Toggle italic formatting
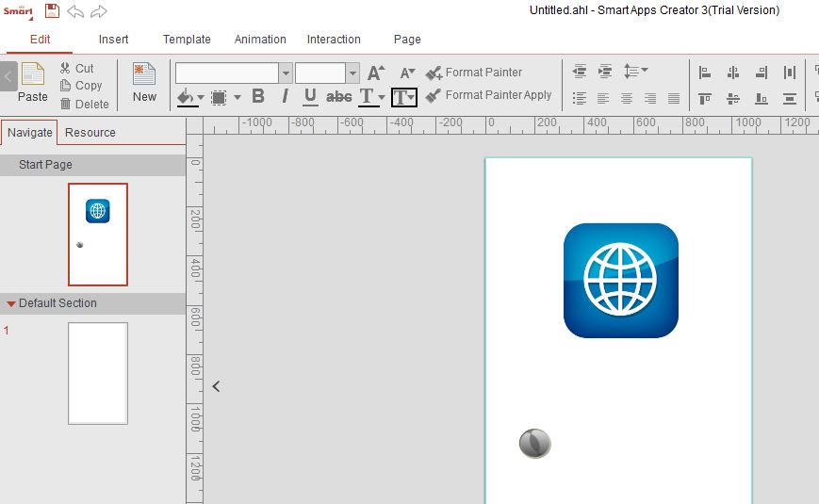 pyautogui.click(x=285, y=96)
